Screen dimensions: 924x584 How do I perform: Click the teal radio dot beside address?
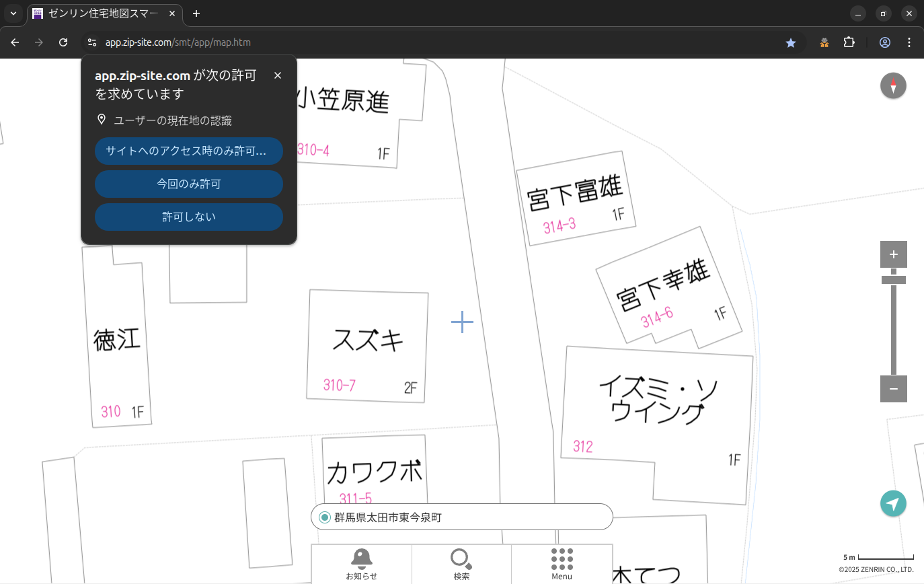(325, 517)
